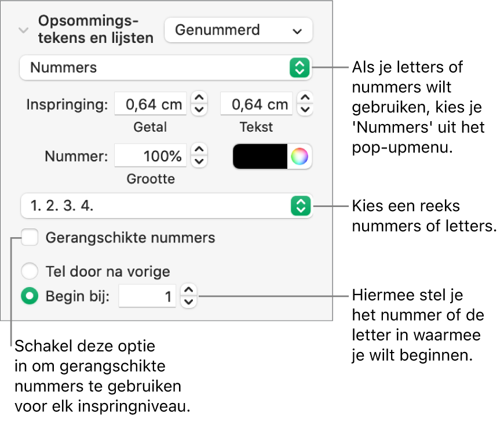Enable the Gerangschikte nummers checkbox

pyautogui.click(x=30, y=238)
